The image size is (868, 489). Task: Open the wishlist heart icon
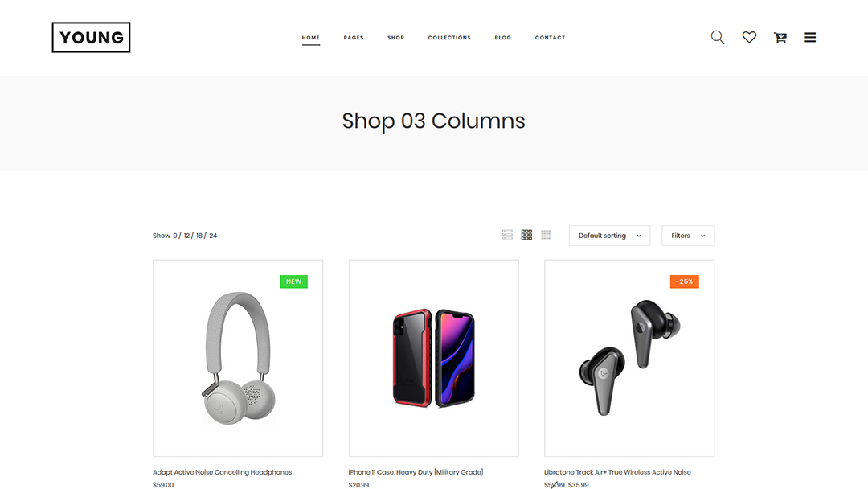[x=749, y=37]
